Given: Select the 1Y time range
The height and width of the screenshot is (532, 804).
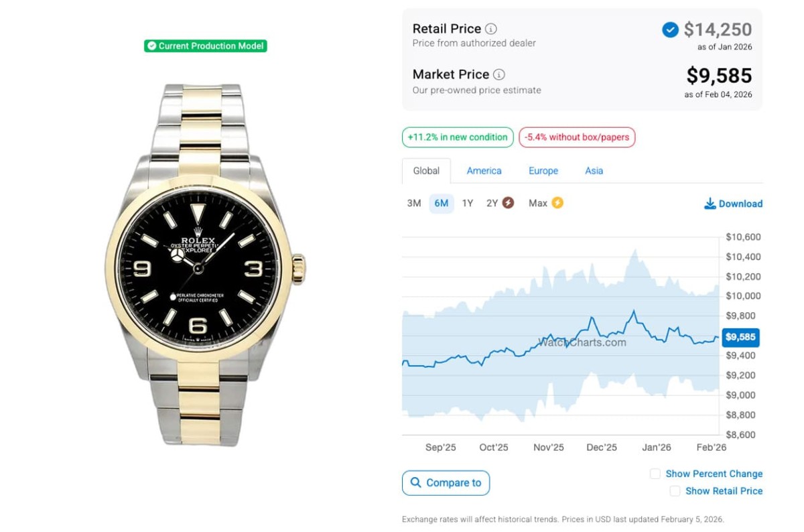Looking at the screenshot, I should 468,203.
